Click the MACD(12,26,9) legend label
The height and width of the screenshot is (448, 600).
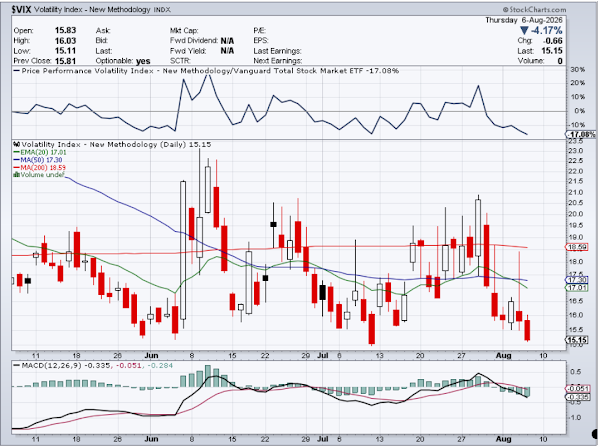(x=51, y=366)
